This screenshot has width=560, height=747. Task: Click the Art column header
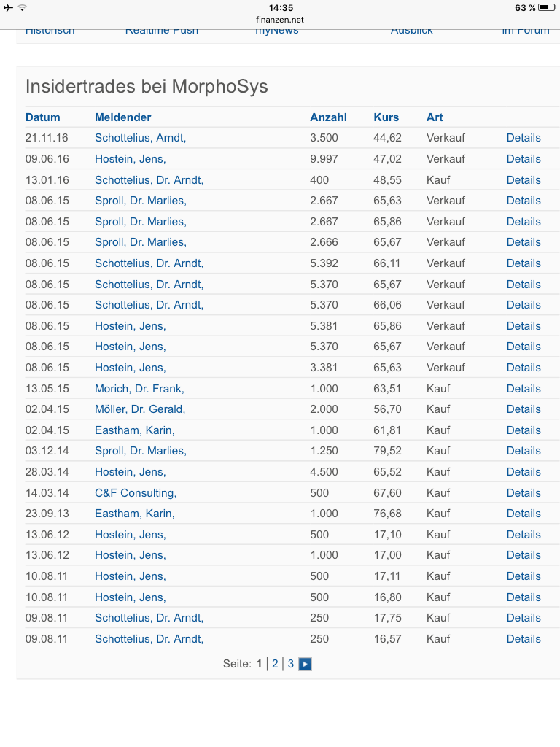[x=435, y=117]
